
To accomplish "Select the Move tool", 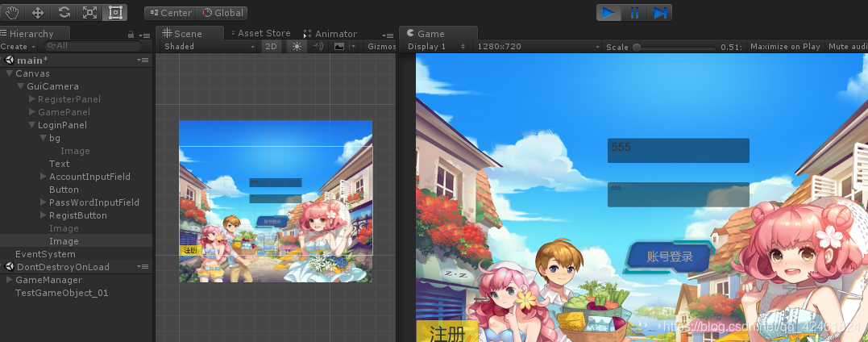I will click(38, 12).
